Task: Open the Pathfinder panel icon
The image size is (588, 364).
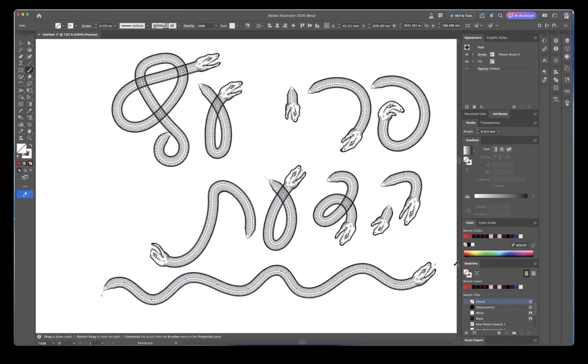Action: coord(556,80)
